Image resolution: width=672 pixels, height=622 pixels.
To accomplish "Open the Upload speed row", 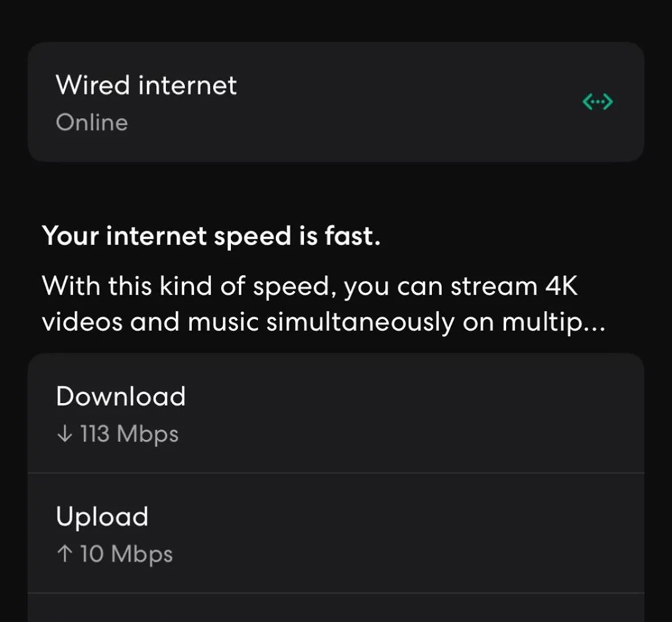I will coord(336,533).
